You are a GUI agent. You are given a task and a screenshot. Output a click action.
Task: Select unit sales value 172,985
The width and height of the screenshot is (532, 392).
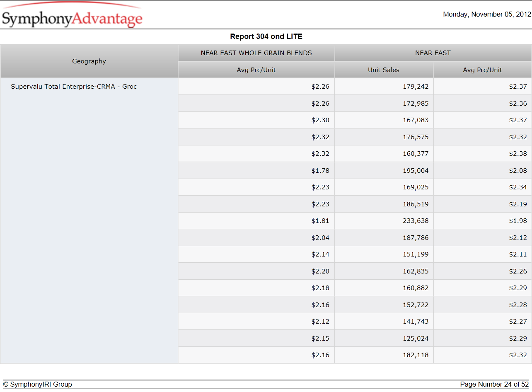[x=416, y=104]
